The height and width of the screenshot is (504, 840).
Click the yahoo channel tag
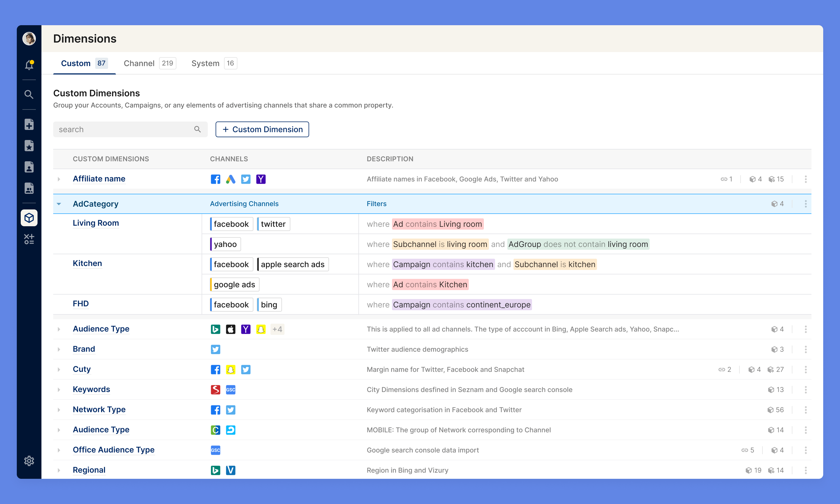pyautogui.click(x=225, y=244)
